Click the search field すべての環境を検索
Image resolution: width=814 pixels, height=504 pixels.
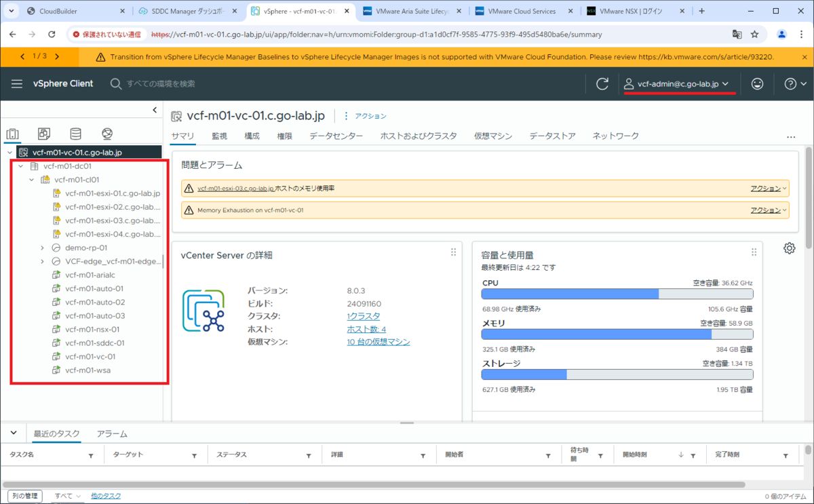(x=161, y=83)
